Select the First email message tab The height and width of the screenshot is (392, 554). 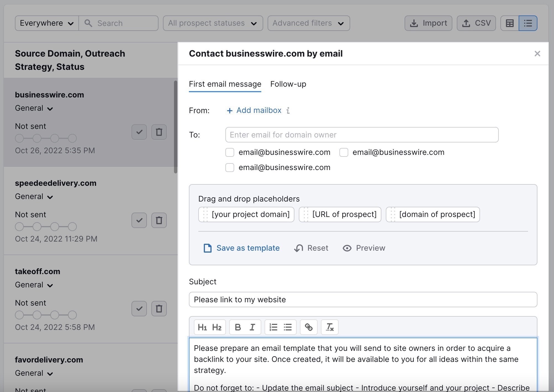point(225,84)
